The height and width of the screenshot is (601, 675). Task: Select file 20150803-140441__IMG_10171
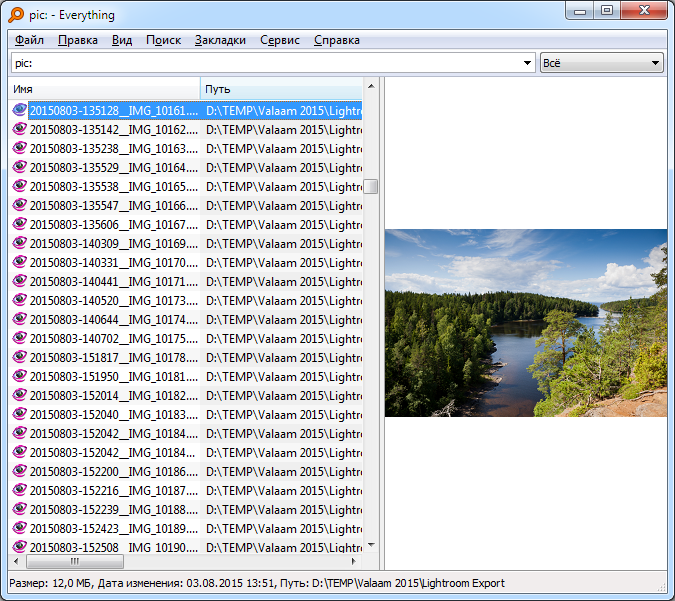point(114,281)
